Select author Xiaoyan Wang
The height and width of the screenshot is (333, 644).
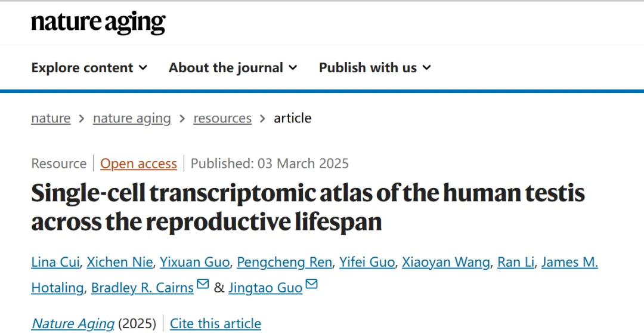tap(446, 262)
